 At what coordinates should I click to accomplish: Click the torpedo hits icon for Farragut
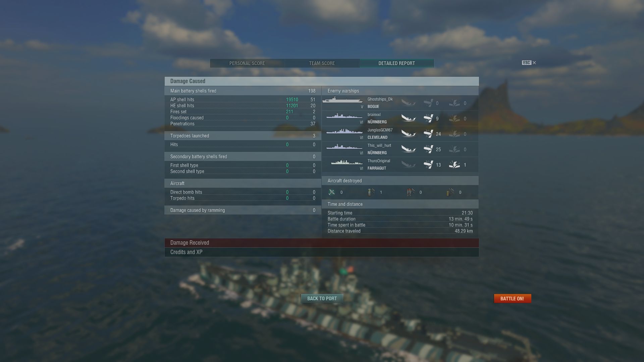pyautogui.click(x=454, y=165)
